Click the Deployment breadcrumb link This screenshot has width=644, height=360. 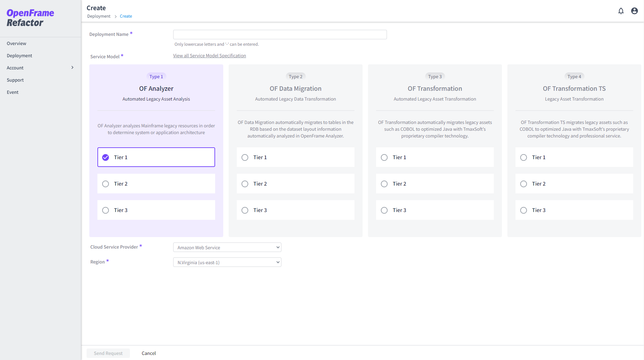[x=99, y=16]
